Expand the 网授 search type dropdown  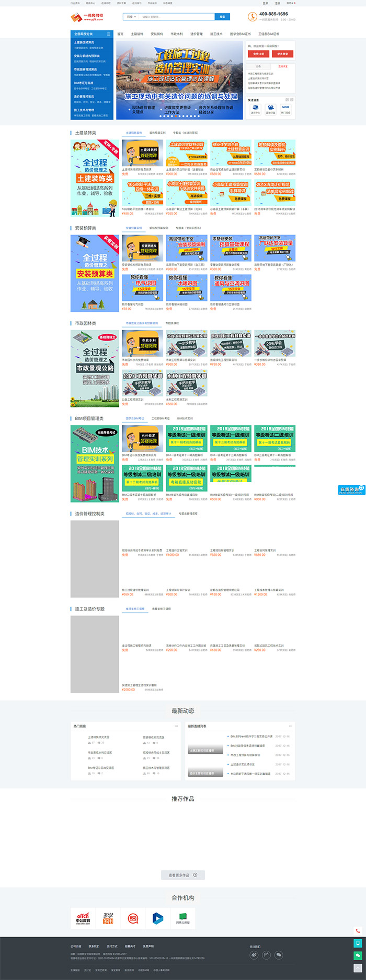(x=131, y=17)
